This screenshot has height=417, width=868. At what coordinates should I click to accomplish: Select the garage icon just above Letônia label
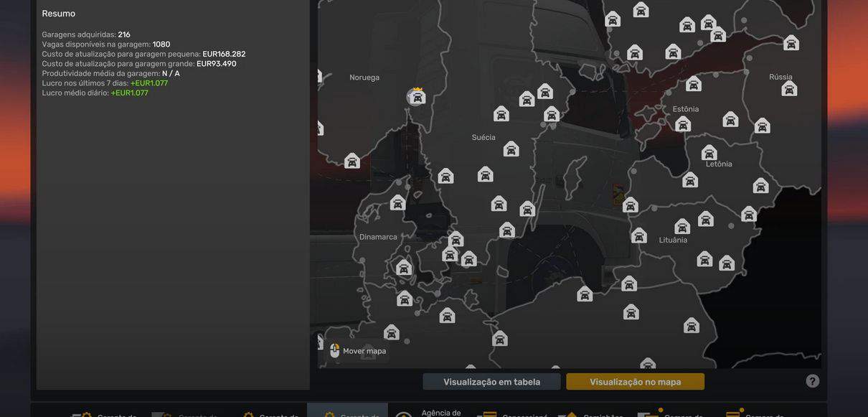(x=709, y=153)
